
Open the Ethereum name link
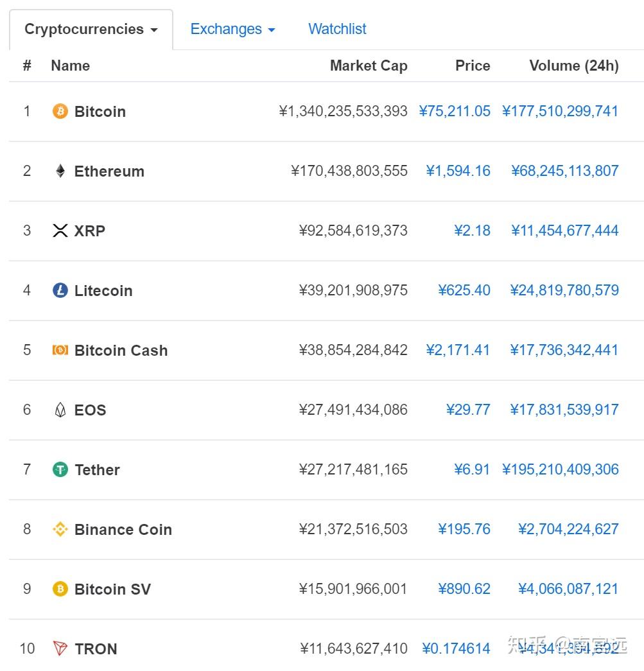tap(109, 171)
